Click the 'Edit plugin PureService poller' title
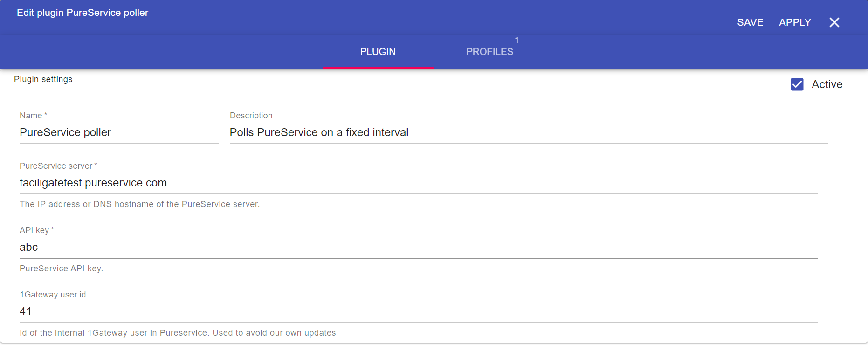 pos(83,13)
